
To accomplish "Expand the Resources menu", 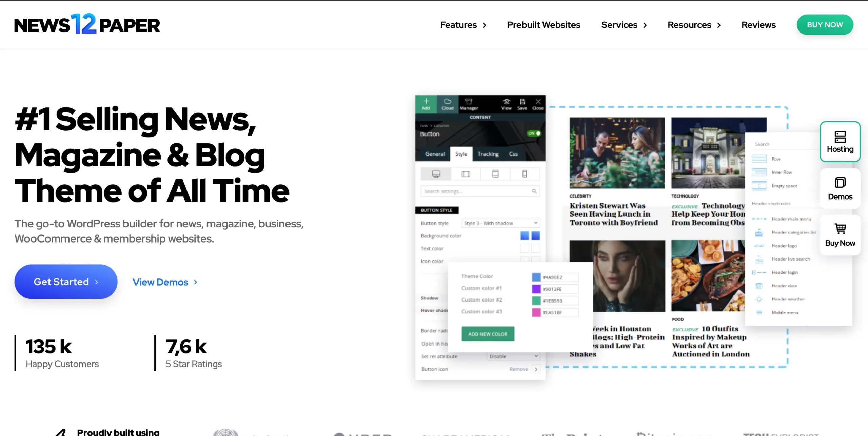I will click(x=694, y=25).
